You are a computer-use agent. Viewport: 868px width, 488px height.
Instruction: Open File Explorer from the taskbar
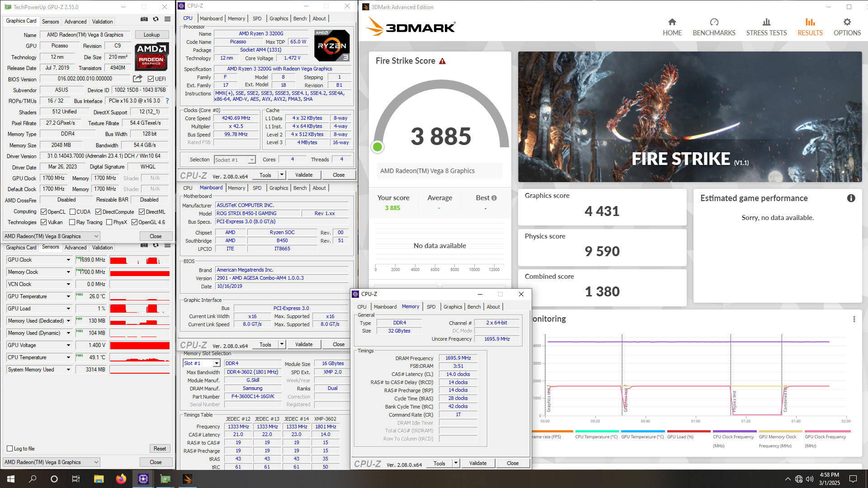point(99,479)
